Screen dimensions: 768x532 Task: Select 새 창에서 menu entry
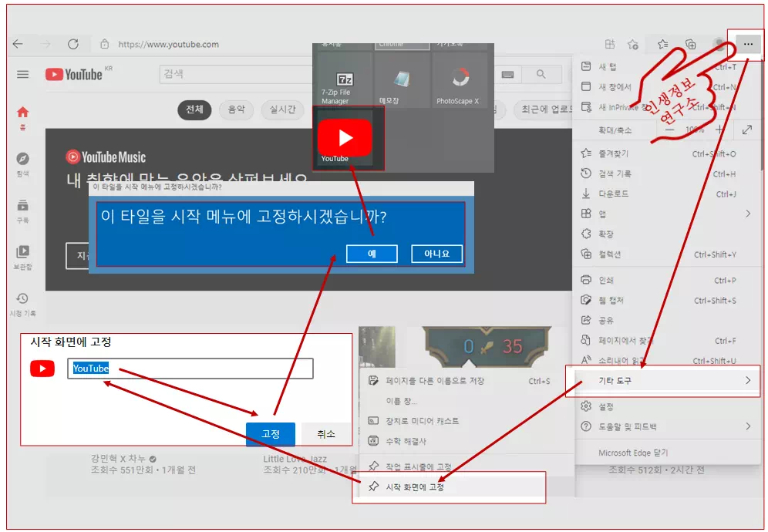pos(667,86)
